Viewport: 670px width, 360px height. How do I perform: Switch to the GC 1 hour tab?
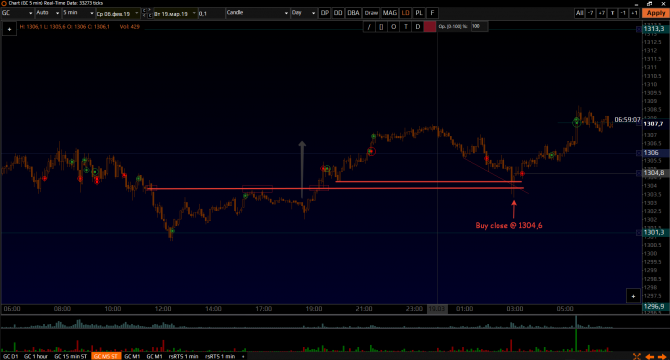[36, 356]
